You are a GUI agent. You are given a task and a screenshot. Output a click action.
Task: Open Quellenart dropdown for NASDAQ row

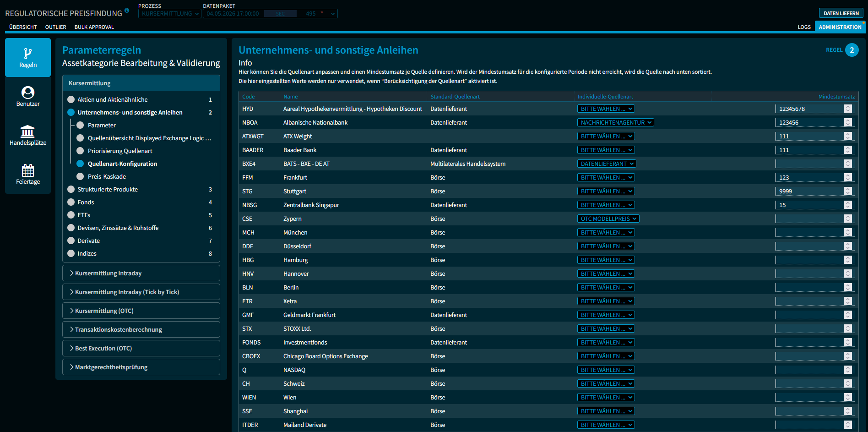pyautogui.click(x=606, y=370)
